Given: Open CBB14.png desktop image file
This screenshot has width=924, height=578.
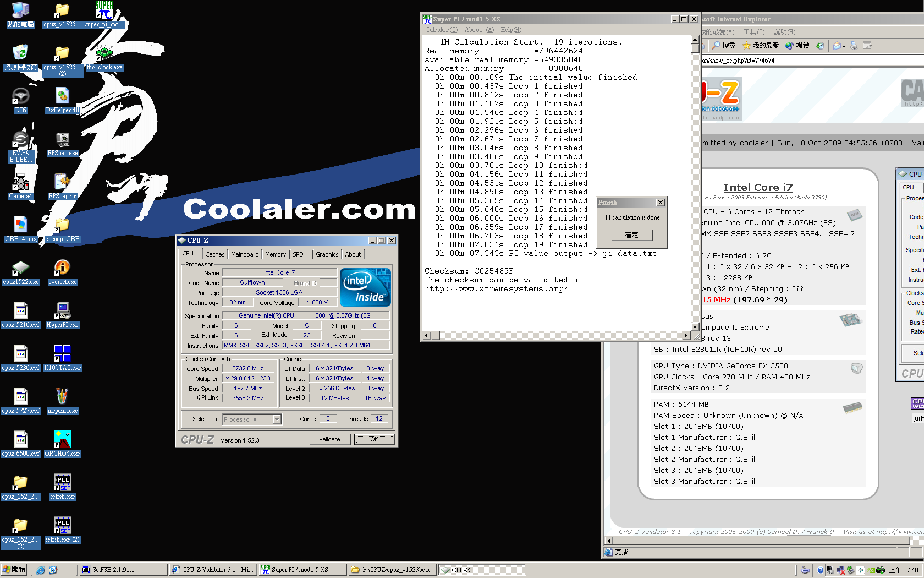Looking at the screenshot, I should click(20, 230).
